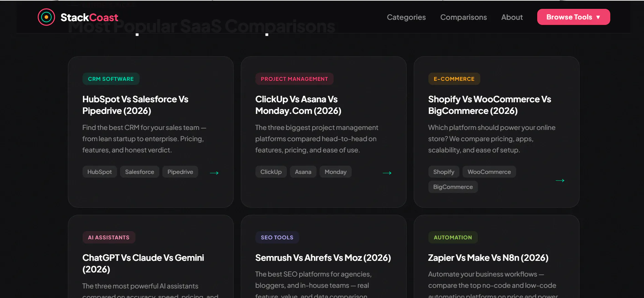Click 'The three most powerful AI assistants' text
The image size is (644, 298).
150,291
